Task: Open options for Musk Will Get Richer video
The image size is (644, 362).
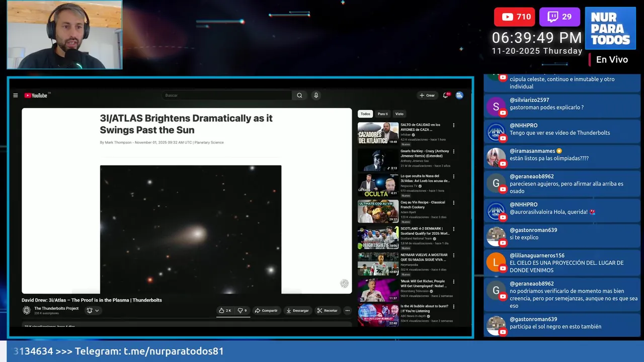Action: pyautogui.click(x=453, y=282)
